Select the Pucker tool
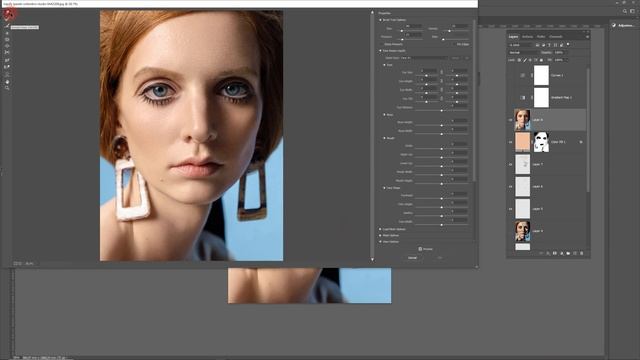The image size is (640, 360). (x=7, y=40)
